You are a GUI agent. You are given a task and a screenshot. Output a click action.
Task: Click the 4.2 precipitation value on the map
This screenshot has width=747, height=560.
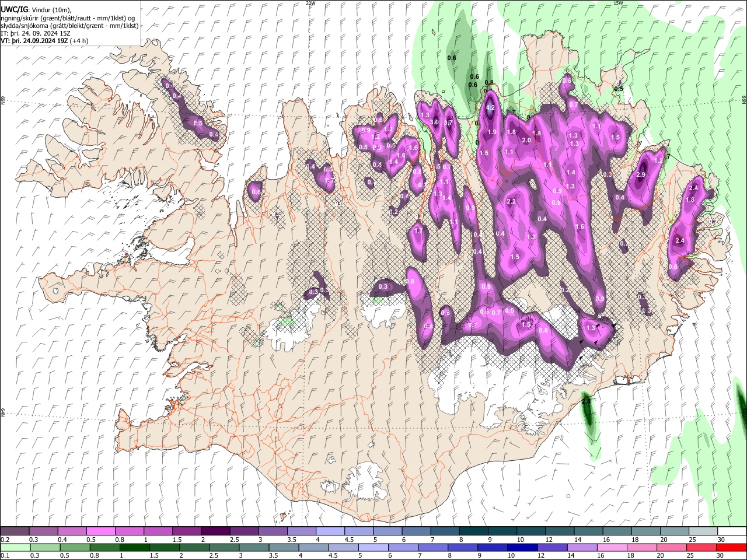(x=491, y=108)
